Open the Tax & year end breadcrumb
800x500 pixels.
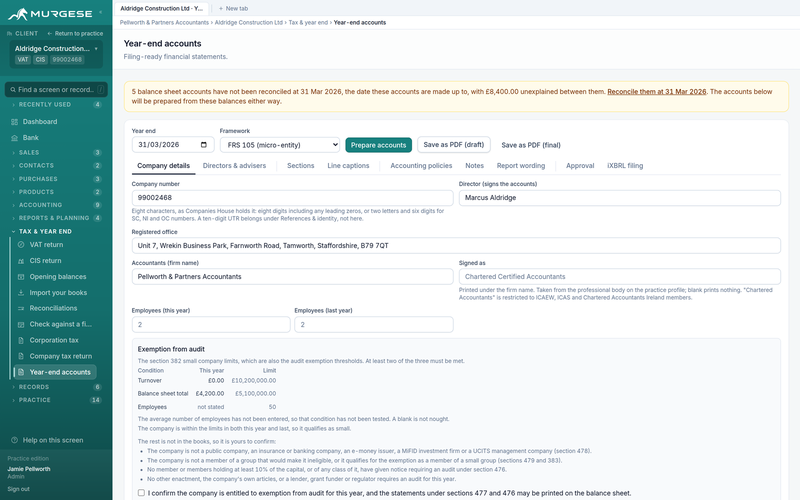point(308,22)
